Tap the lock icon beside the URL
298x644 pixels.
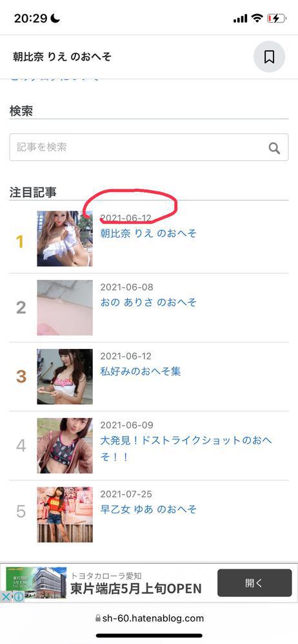pos(97,618)
